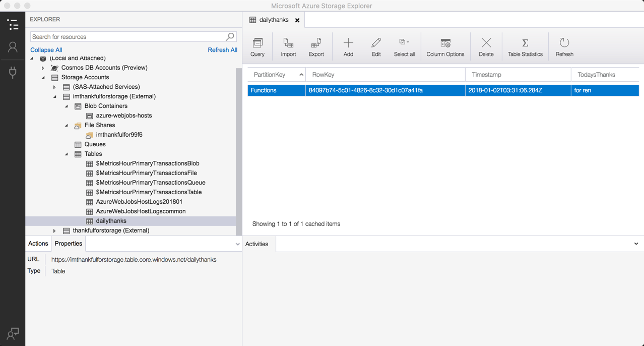The width and height of the screenshot is (644, 346).
Task: Click the search magnifier icon
Action: pos(230,36)
